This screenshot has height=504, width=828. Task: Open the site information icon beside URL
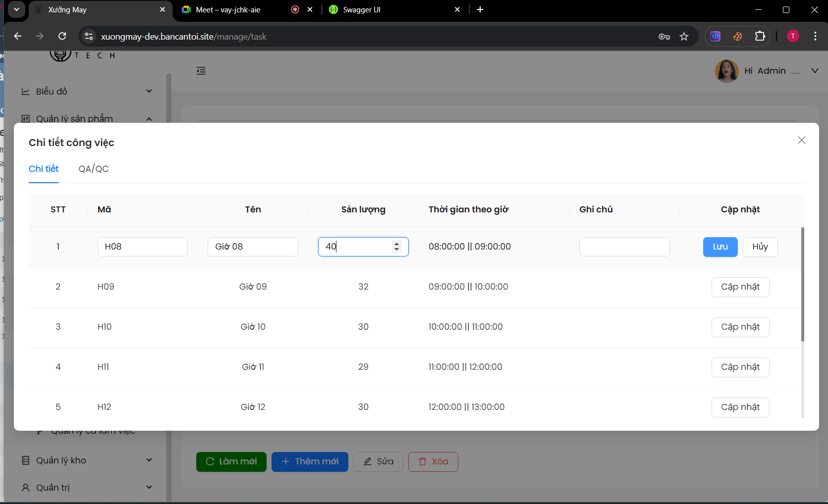click(x=89, y=36)
